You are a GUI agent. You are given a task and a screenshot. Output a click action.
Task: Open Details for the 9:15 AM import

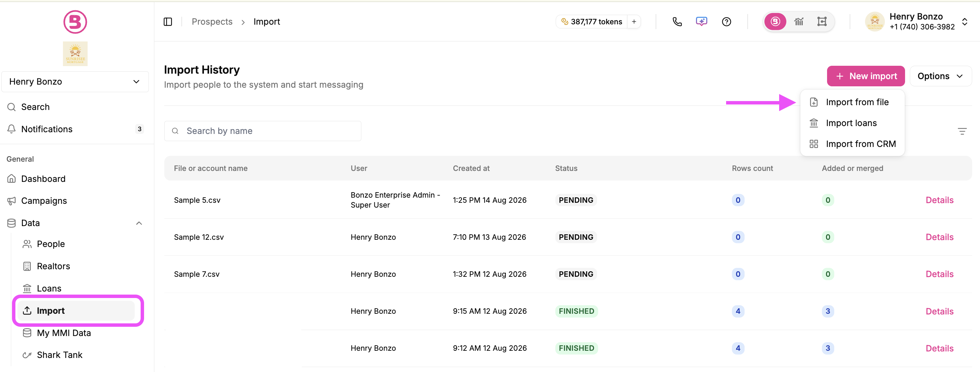click(x=939, y=311)
